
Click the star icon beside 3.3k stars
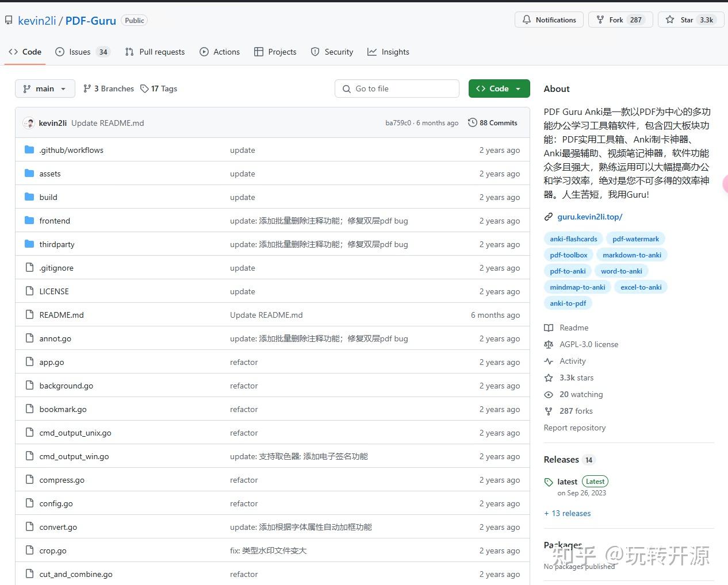(x=549, y=378)
